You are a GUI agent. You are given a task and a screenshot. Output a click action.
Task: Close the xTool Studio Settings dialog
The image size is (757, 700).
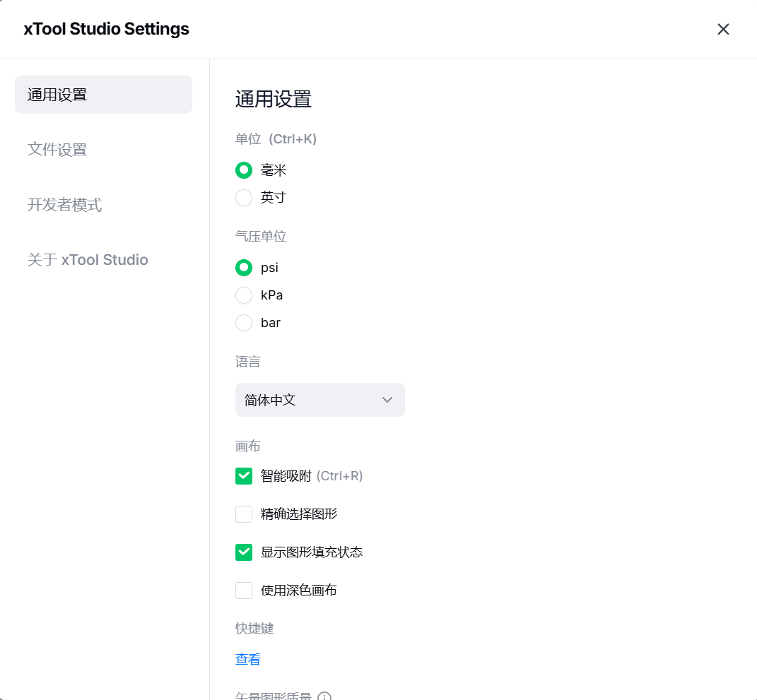[723, 29]
